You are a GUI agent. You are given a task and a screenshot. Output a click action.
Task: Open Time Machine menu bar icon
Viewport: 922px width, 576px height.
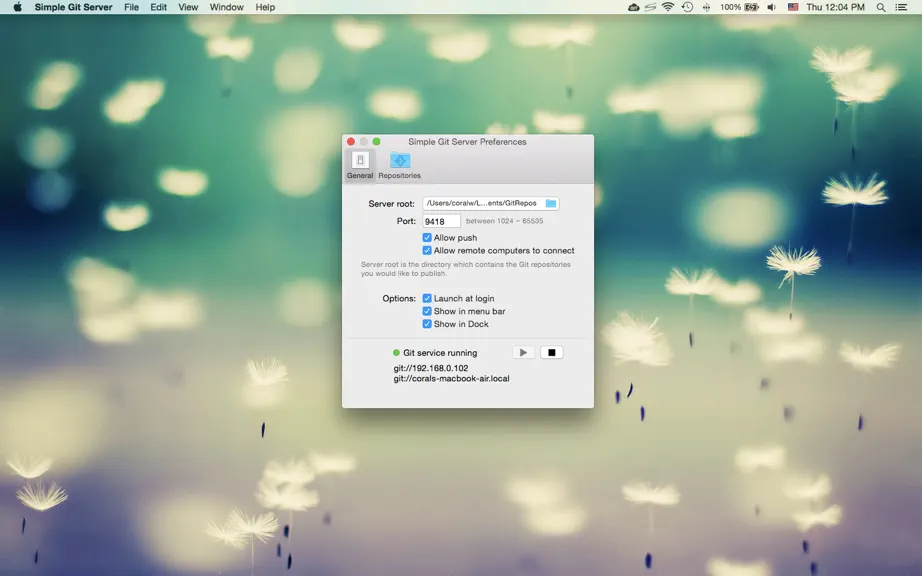pos(687,7)
